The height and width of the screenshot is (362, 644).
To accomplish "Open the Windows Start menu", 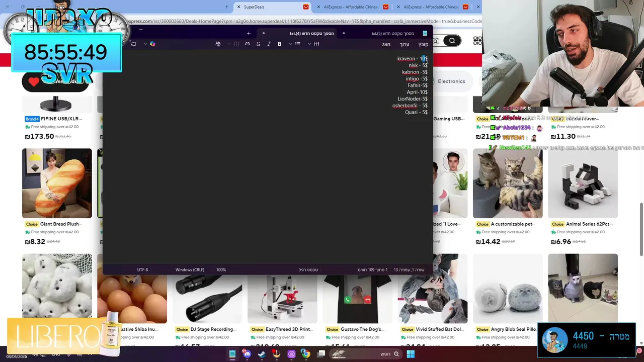I will [x=411, y=354].
